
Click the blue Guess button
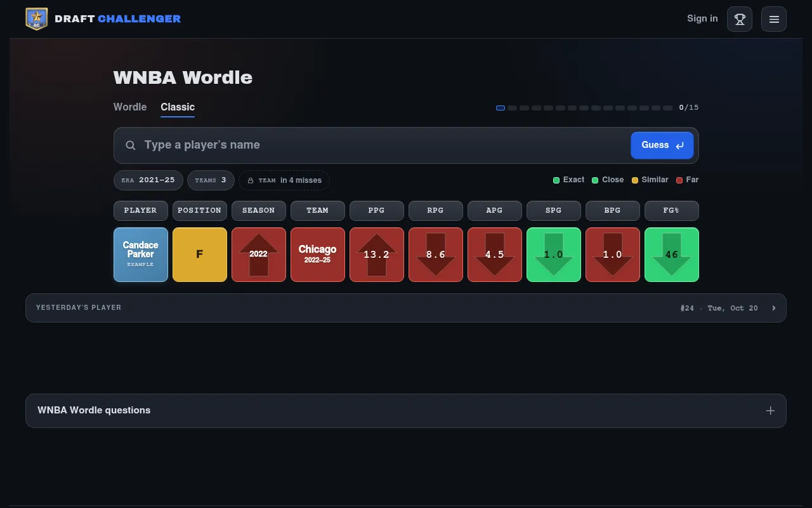tap(662, 145)
